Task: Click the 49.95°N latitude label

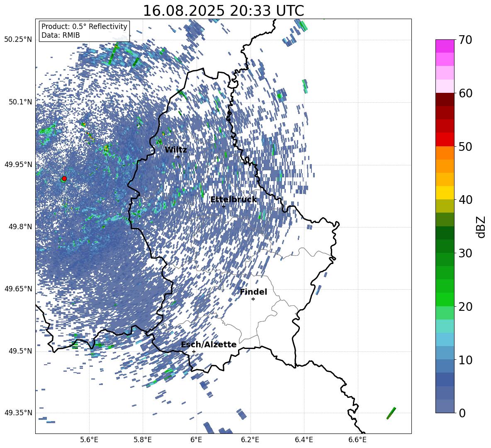Action: click(18, 165)
